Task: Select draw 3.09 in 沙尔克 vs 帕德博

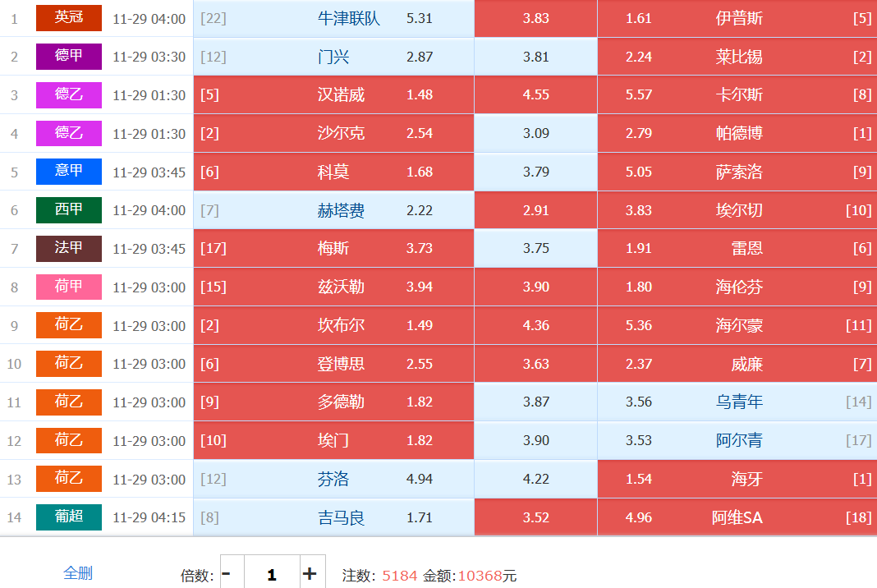Action: tap(535, 133)
